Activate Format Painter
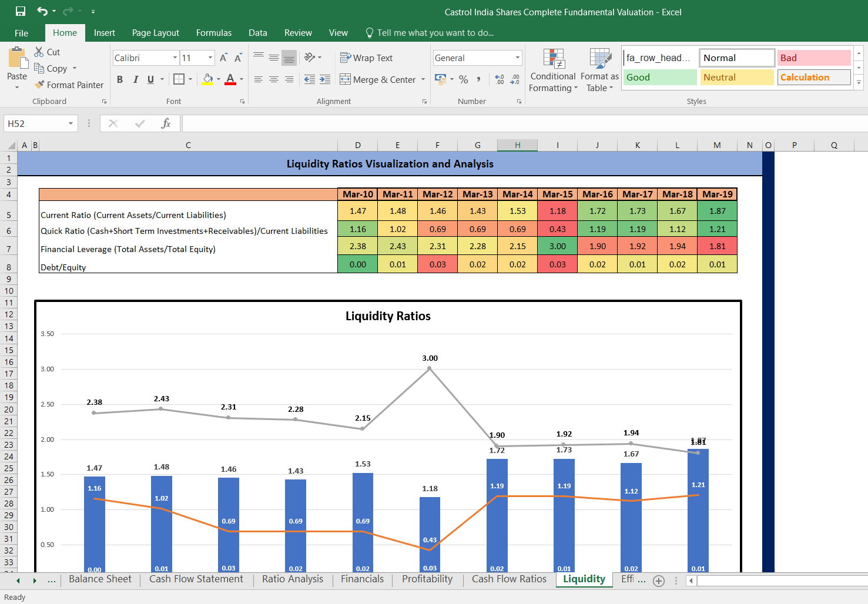Screen dimensions: 868x604 click(x=69, y=85)
